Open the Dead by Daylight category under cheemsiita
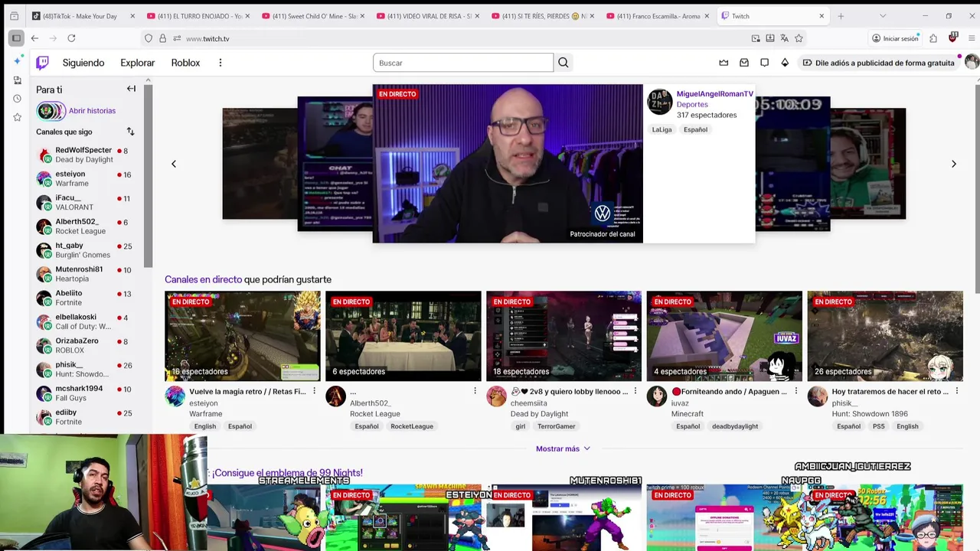 click(x=539, y=414)
